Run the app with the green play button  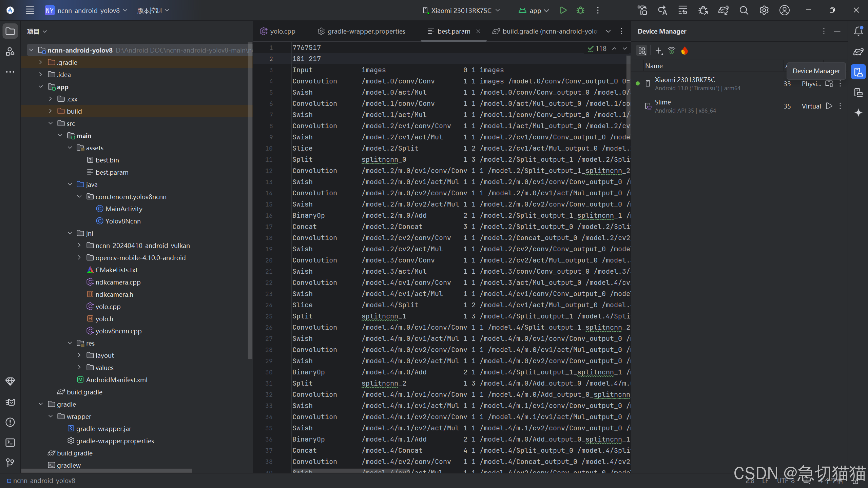tap(563, 10)
